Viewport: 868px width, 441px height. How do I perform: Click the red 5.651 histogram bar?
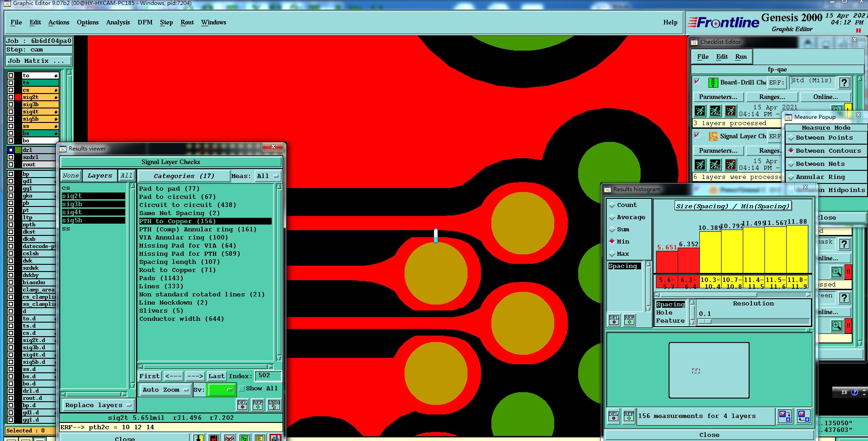coord(667,262)
